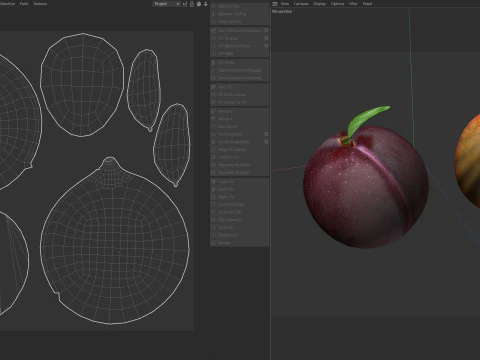Click the Add UV Pins command icon
Viewport: 480px width, 360px height.
coord(214,6)
